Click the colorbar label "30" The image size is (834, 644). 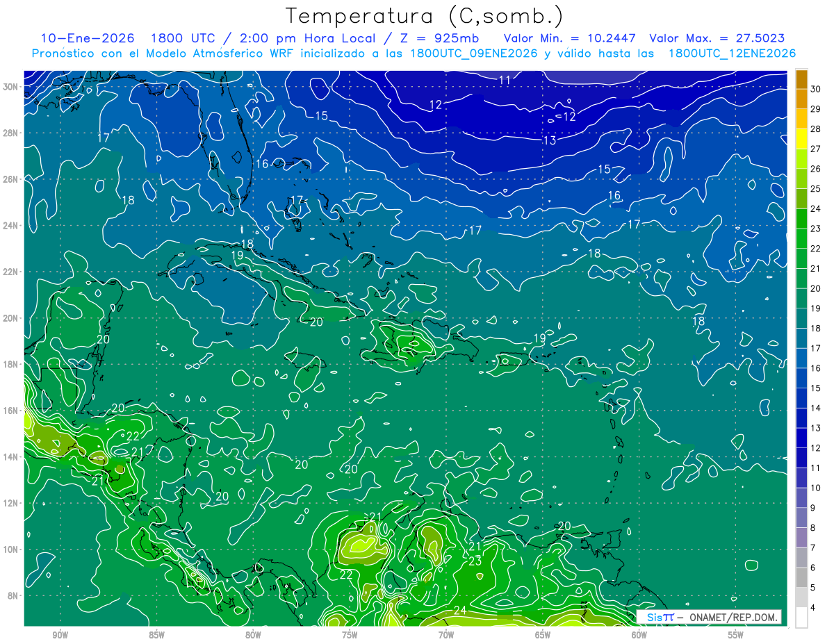click(816, 89)
